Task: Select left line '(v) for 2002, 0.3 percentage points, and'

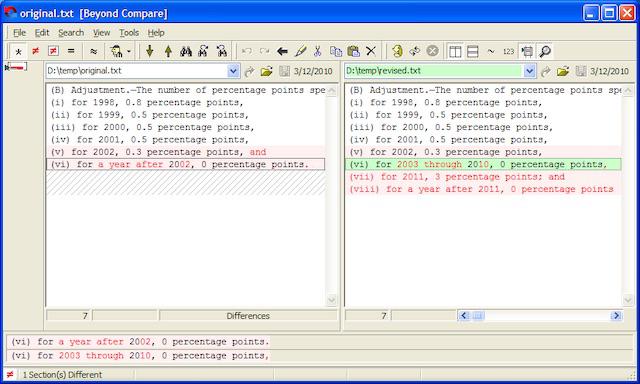Action: [x=186, y=152]
